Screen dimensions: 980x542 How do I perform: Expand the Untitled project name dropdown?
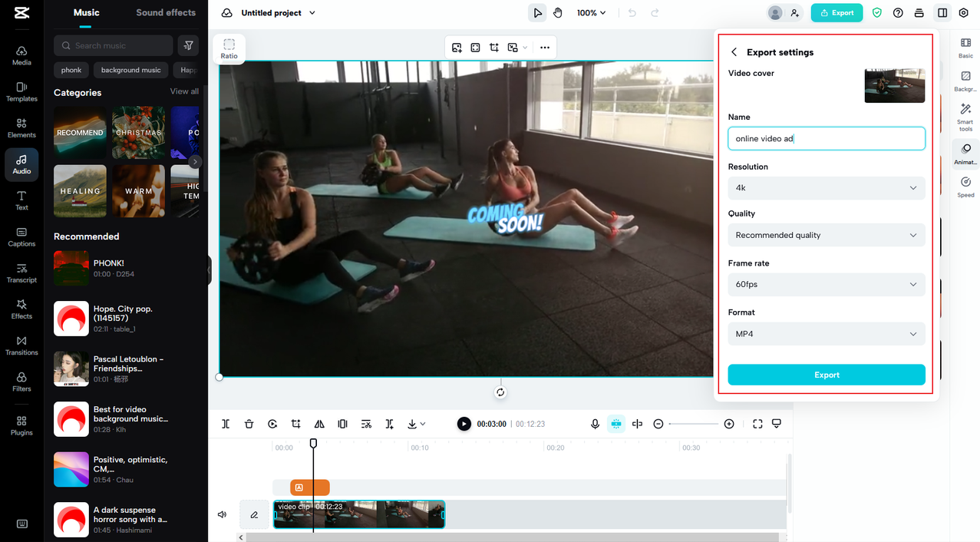pyautogui.click(x=312, y=13)
